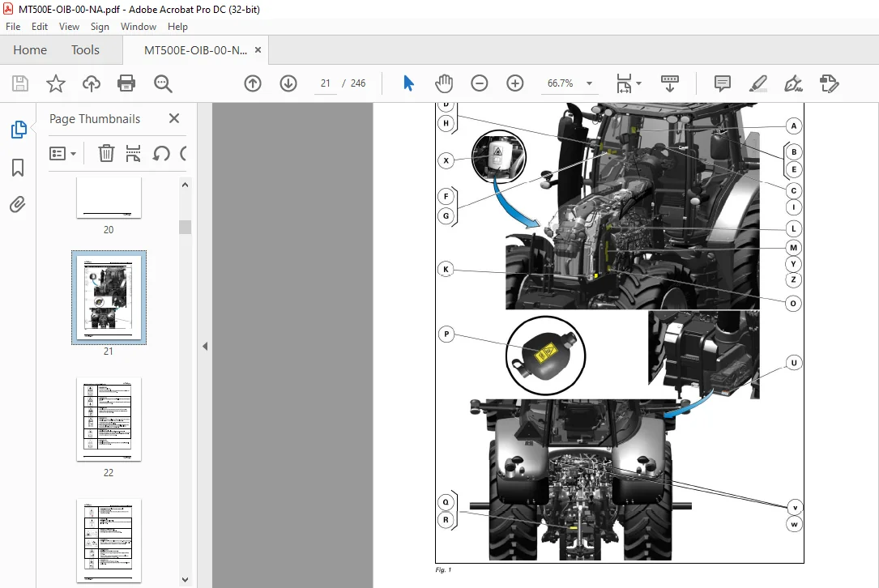Go to the previous page
The width and height of the screenshot is (879, 588).
[x=253, y=83]
